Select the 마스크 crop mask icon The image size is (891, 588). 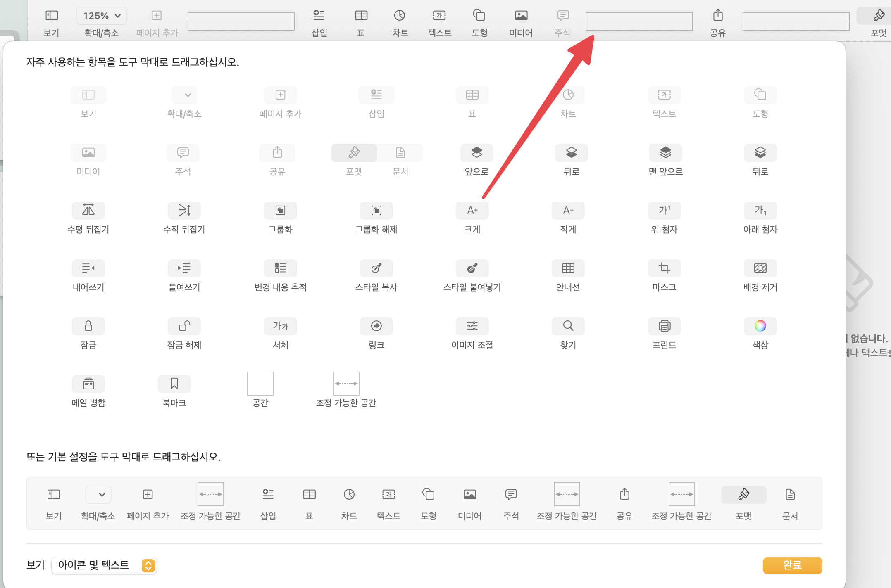click(664, 268)
